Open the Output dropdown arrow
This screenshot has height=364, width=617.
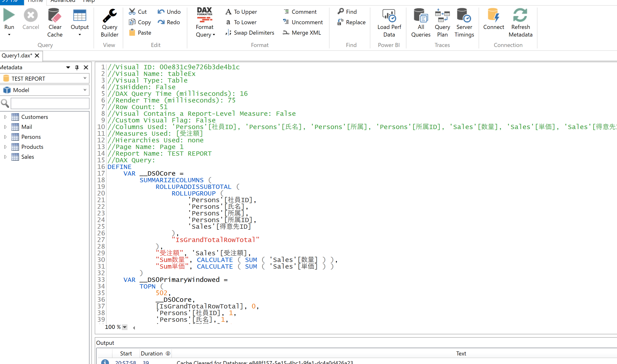pos(80,35)
